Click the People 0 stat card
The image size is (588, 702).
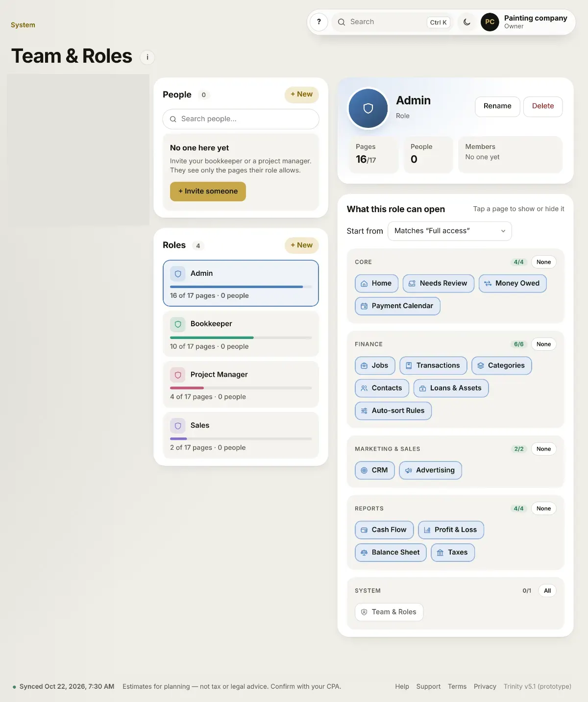[428, 154]
